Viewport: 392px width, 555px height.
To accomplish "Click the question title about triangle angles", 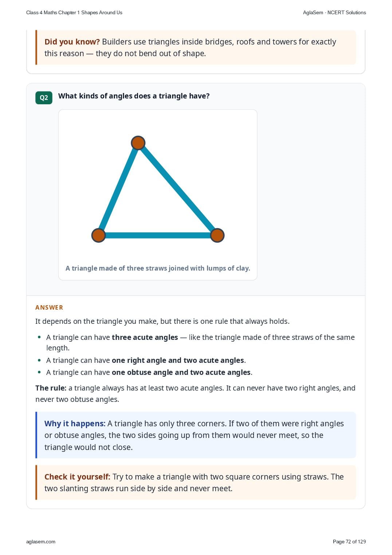I will point(134,96).
